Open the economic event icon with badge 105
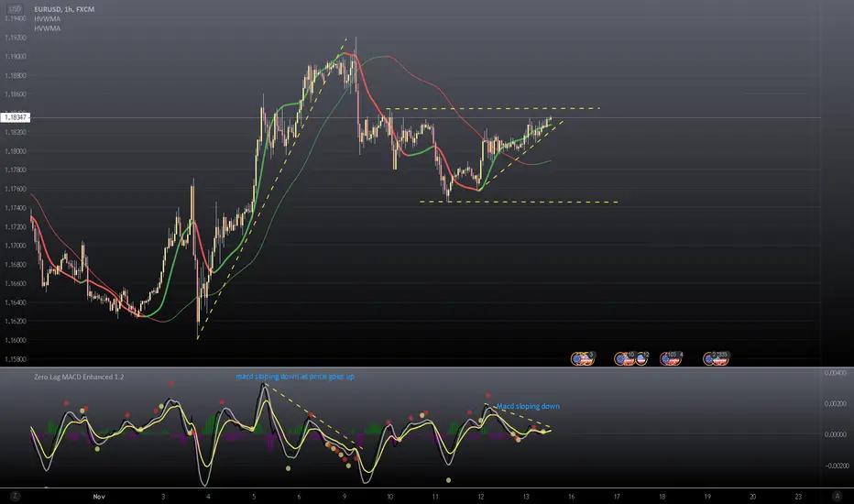The width and height of the screenshot is (854, 504). coord(671,358)
